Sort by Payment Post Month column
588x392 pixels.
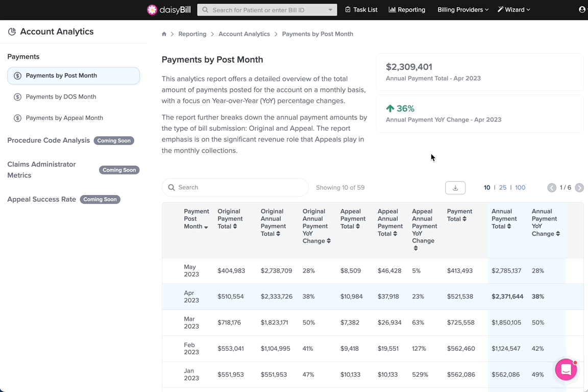pos(196,218)
